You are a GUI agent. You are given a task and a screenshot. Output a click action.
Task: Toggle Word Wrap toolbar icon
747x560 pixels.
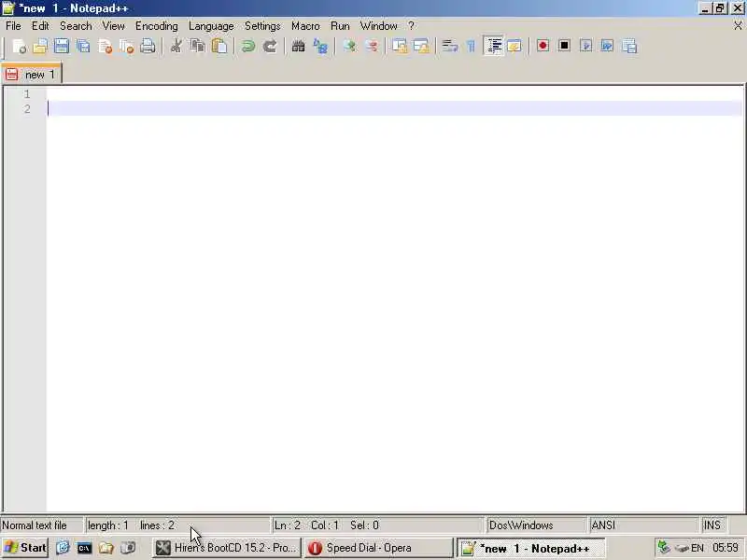(449, 46)
